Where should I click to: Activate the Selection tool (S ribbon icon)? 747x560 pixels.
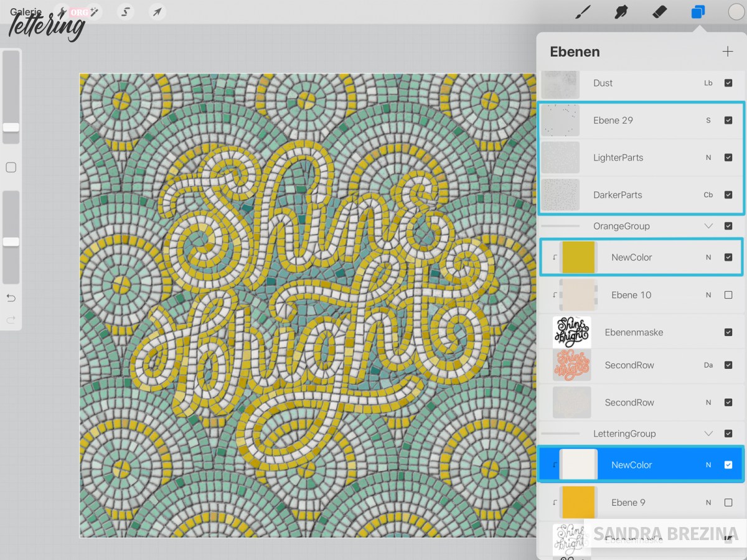pyautogui.click(x=125, y=12)
